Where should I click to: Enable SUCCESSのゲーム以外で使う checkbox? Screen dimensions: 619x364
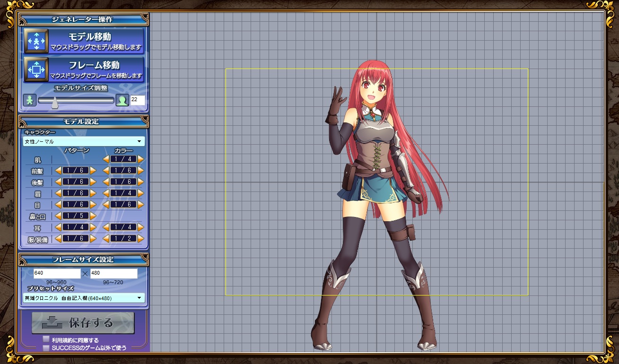point(46,348)
